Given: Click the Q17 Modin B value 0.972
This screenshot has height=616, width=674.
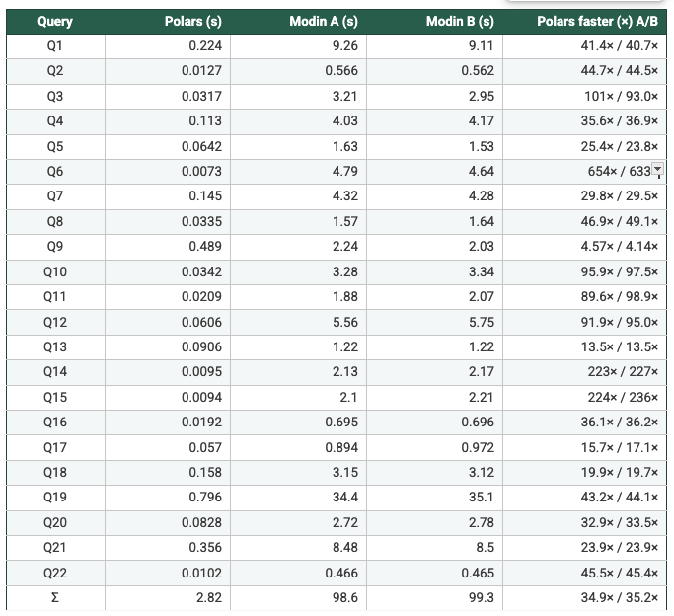Looking at the screenshot, I should 434,448.
